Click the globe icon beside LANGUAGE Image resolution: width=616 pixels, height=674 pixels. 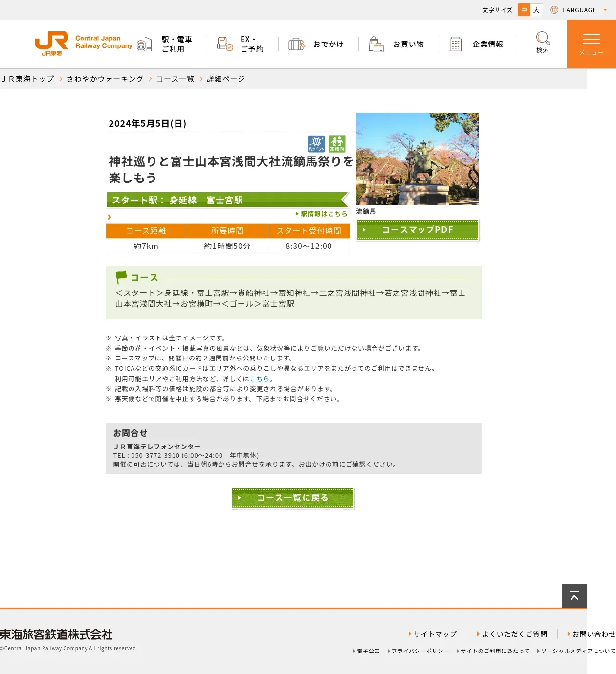(x=554, y=10)
